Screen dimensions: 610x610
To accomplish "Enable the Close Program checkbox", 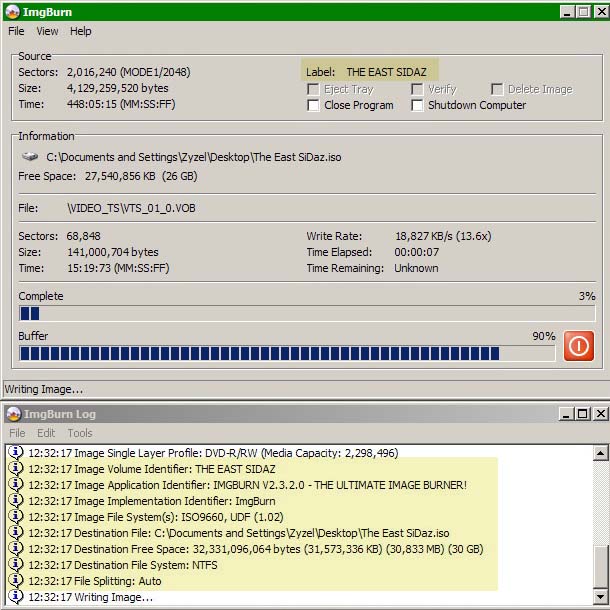I will 313,105.
